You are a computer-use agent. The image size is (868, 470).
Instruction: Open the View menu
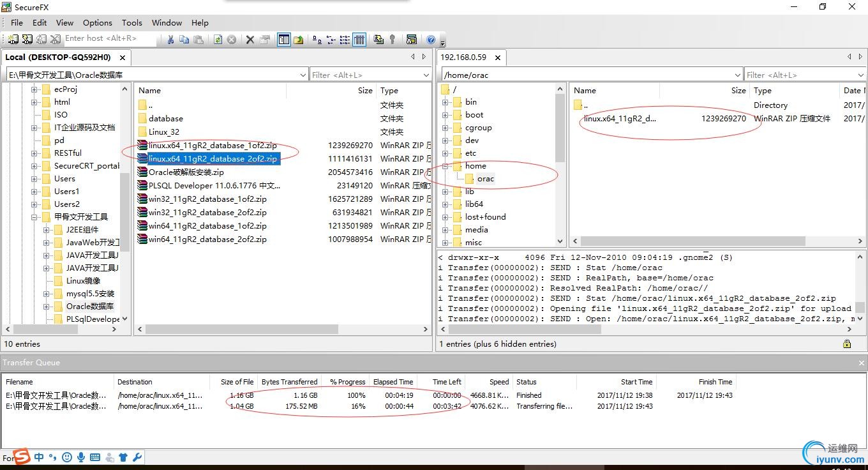coord(65,22)
